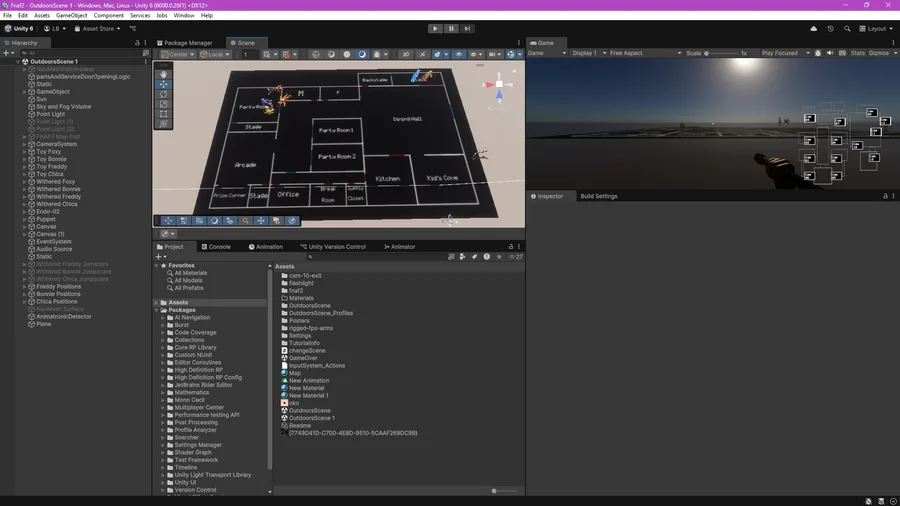Adjust the Project icon size slider

coord(505,491)
